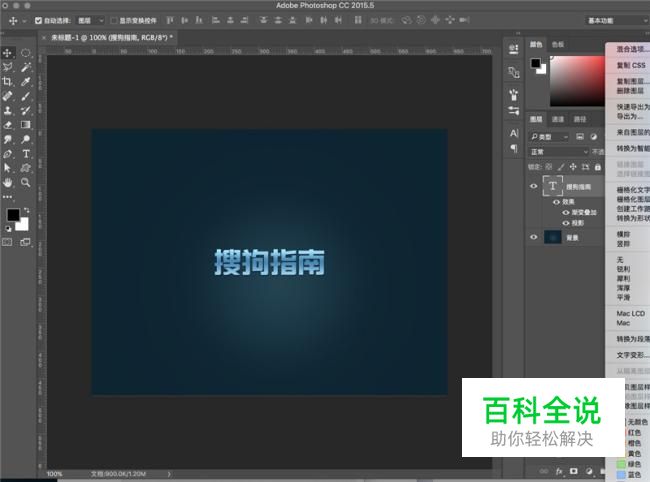
Task: Select the History Brush tool
Action: click(26, 110)
